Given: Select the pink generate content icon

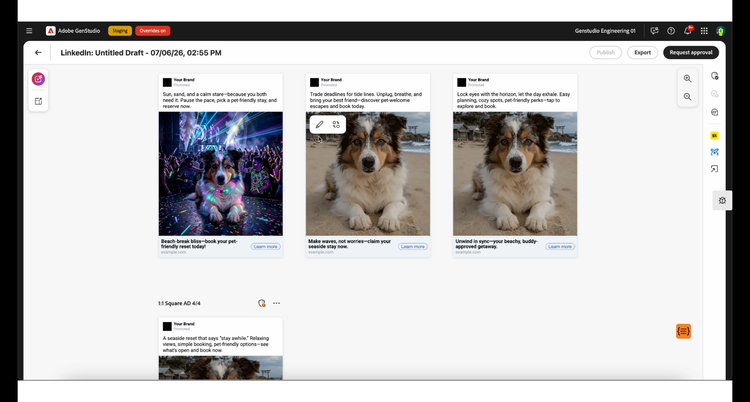Looking at the screenshot, I should pyautogui.click(x=38, y=79).
